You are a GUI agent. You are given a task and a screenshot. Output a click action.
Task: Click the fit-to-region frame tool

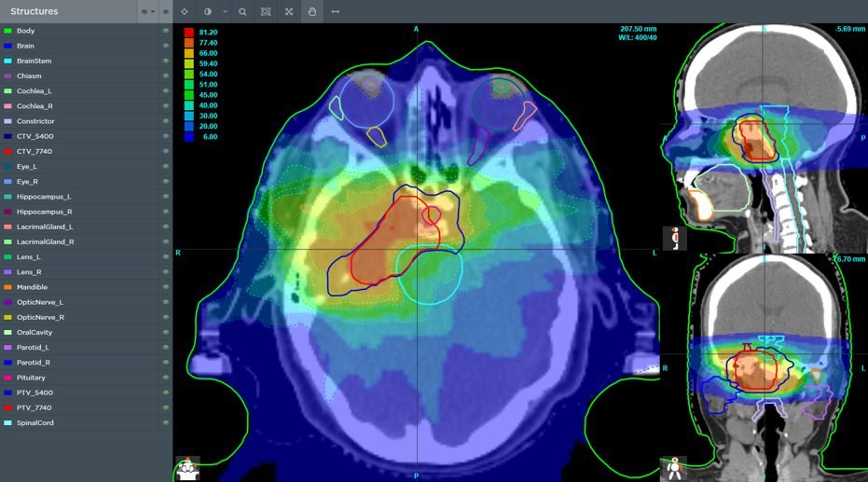266,11
